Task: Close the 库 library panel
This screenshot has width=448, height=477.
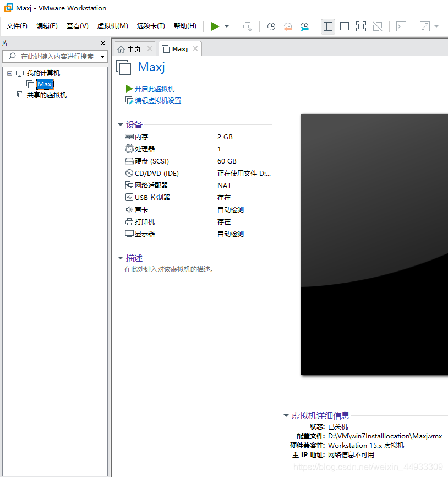Action: pos(103,43)
